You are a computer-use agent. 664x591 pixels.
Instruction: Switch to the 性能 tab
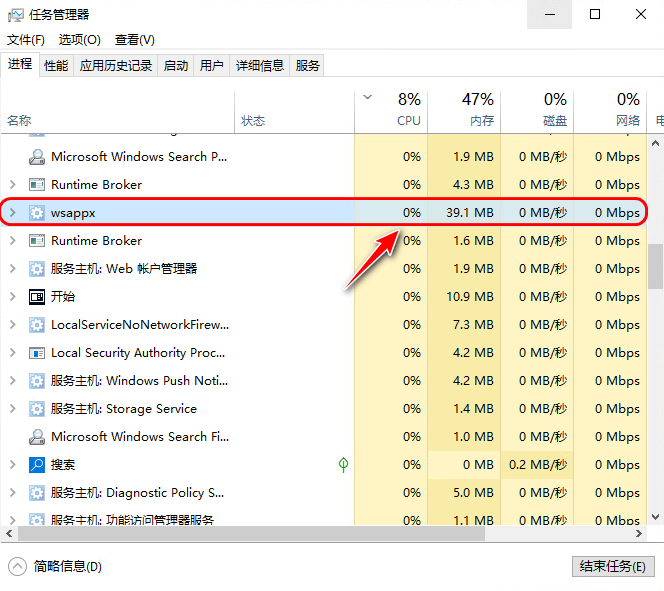point(56,66)
